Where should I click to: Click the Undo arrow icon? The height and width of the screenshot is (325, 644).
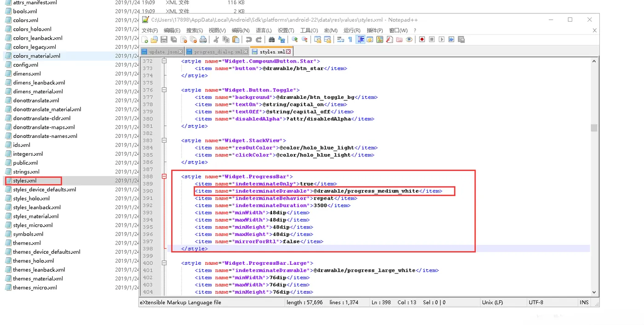pyautogui.click(x=248, y=40)
